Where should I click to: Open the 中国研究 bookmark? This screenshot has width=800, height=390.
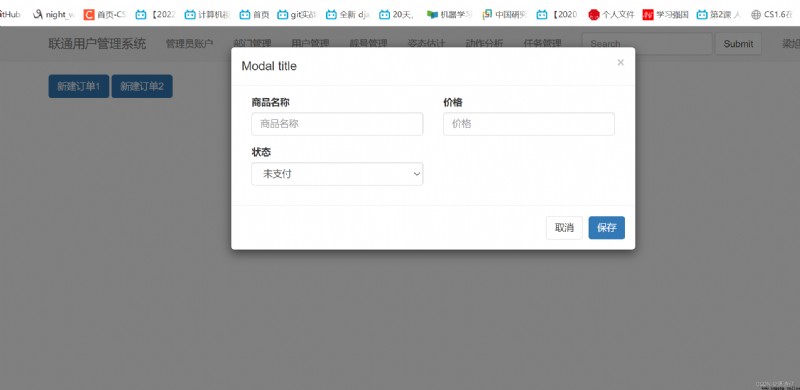[x=504, y=14]
